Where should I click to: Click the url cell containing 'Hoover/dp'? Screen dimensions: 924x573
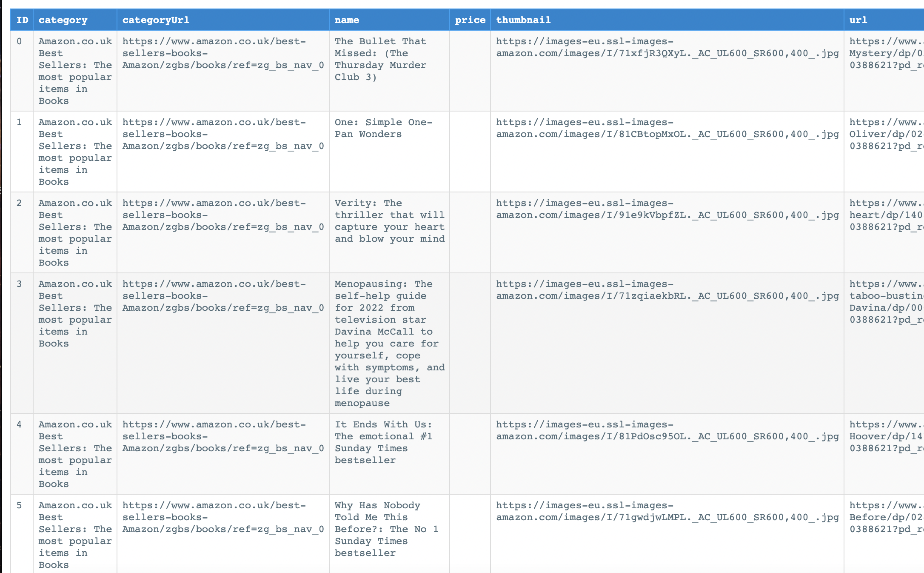pos(884,454)
